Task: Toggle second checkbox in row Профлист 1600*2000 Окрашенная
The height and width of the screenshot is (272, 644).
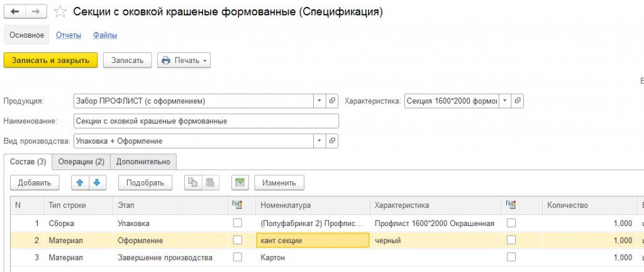Action: coord(511,223)
